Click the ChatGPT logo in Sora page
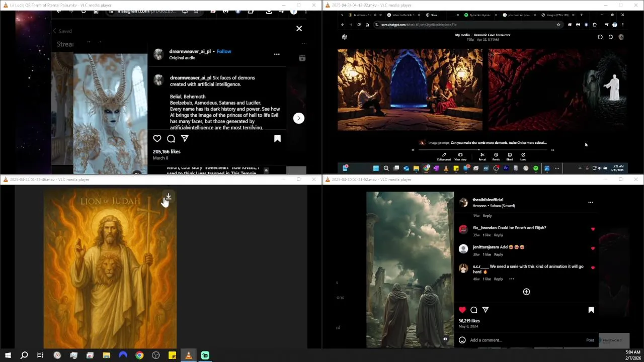644x362 pixels. [345, 37]
